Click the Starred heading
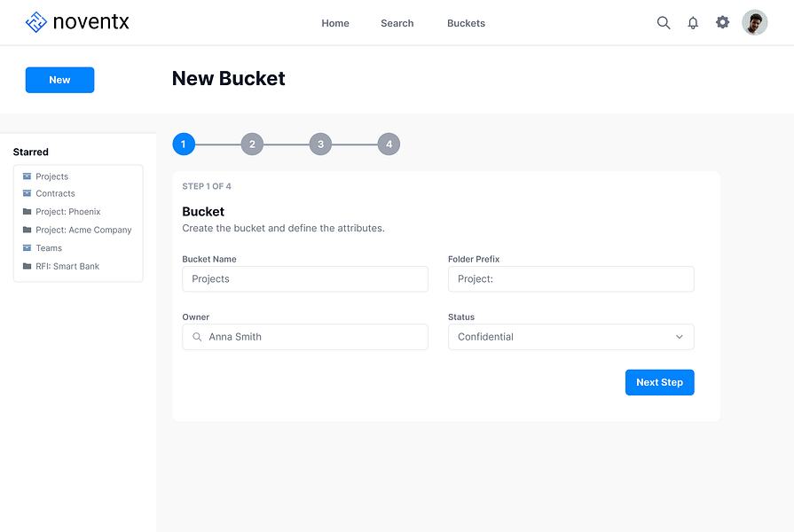Screen dimensions: 794x532 (31, 152)
